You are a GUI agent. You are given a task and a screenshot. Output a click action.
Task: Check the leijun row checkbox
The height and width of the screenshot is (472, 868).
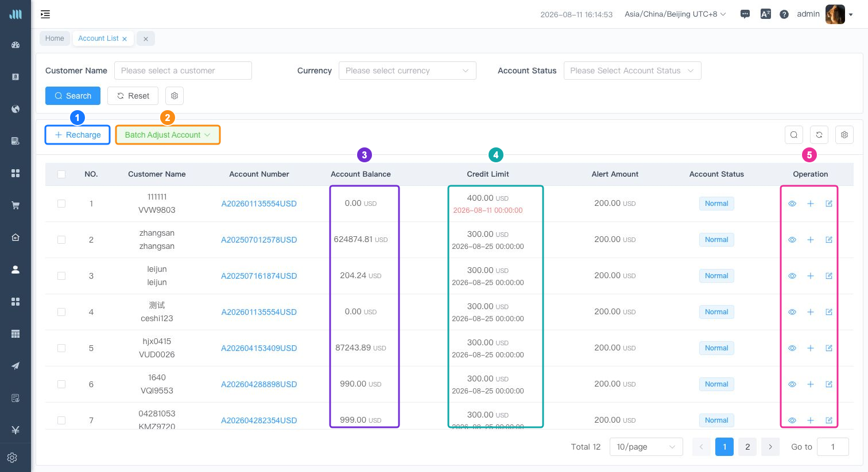pos(61,276)
